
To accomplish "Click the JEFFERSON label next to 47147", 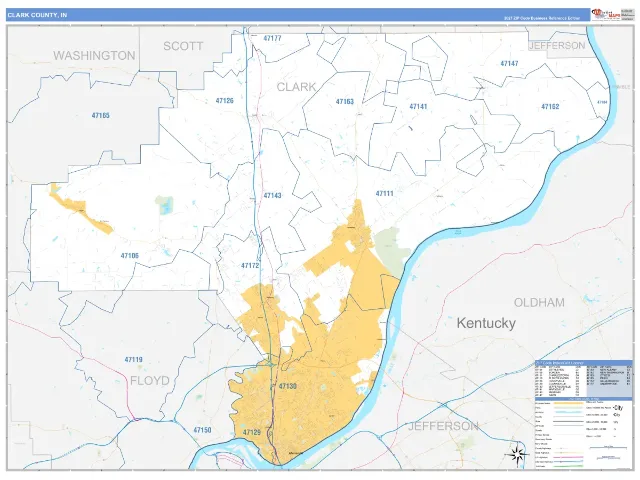I will pyautogui.click(x=557, y=45).
